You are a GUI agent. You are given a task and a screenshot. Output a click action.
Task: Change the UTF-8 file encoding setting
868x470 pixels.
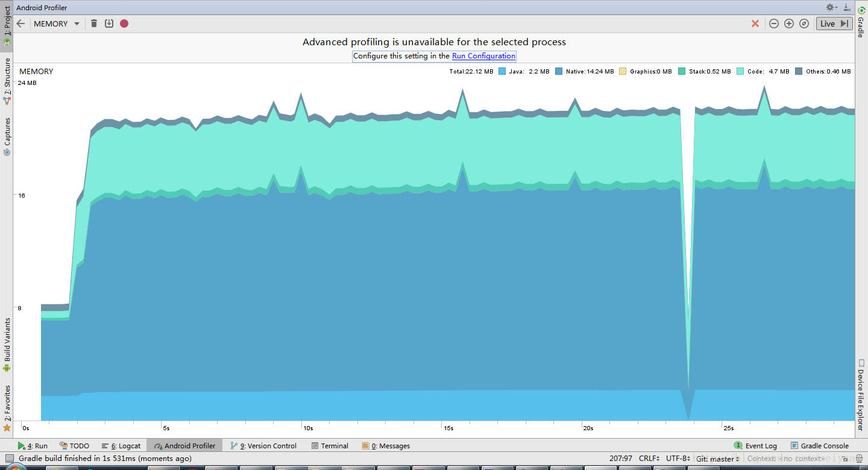coord(679,459)
